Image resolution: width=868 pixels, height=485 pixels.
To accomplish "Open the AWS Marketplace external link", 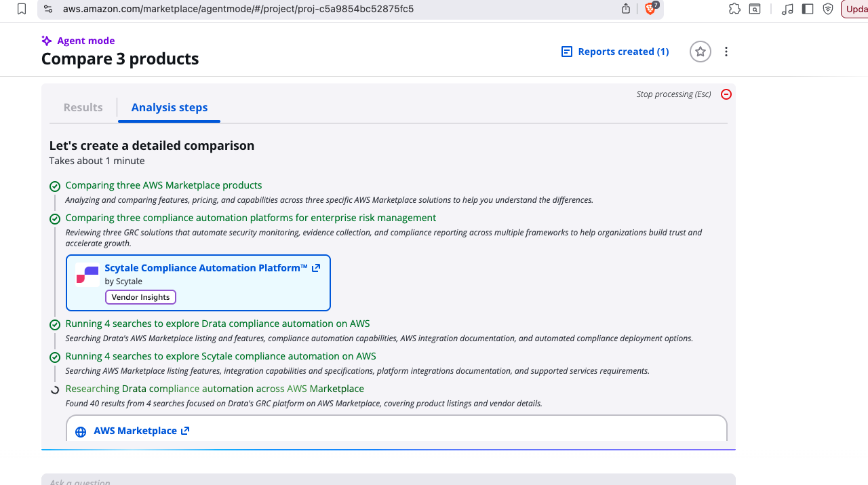I will point(136,431).
